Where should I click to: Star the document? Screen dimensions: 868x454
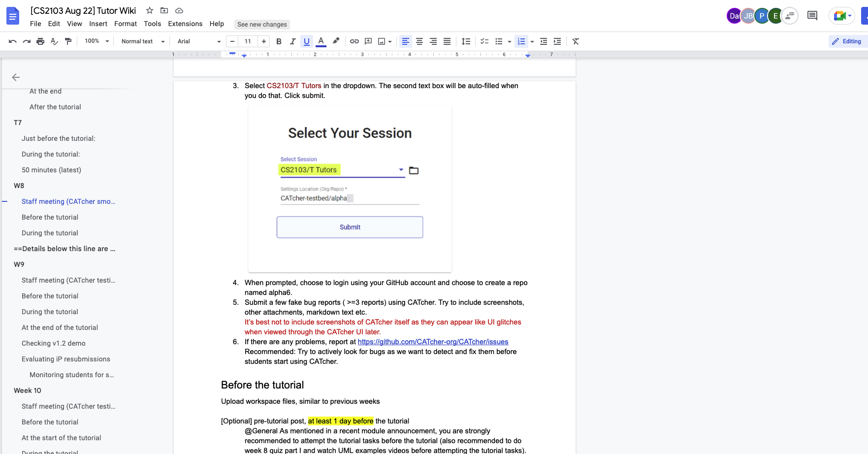[150, 10]
